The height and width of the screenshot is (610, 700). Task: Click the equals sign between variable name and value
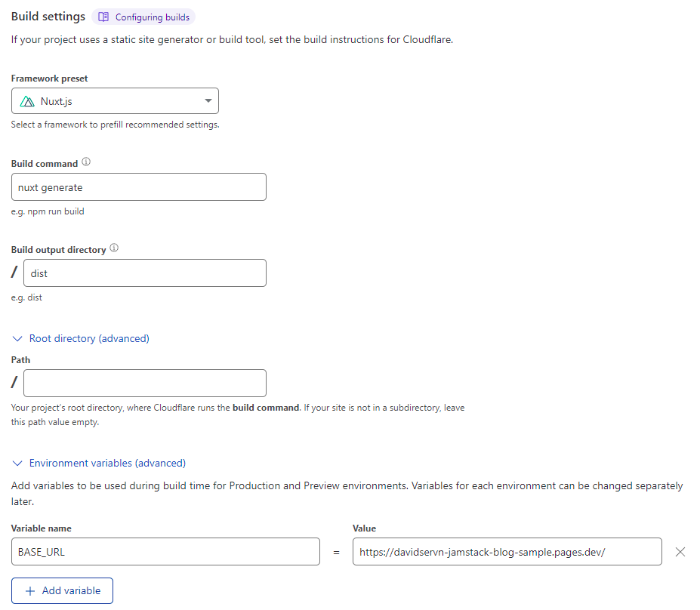point(335,552)
